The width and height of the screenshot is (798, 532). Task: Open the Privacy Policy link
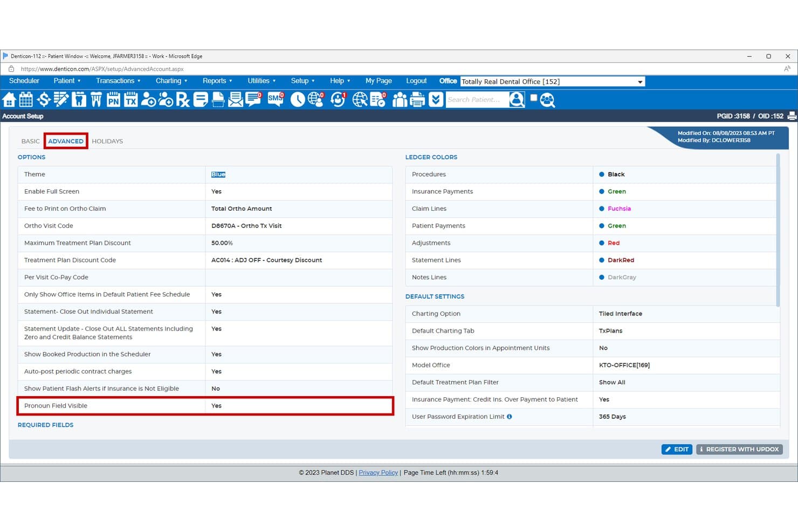379,473
